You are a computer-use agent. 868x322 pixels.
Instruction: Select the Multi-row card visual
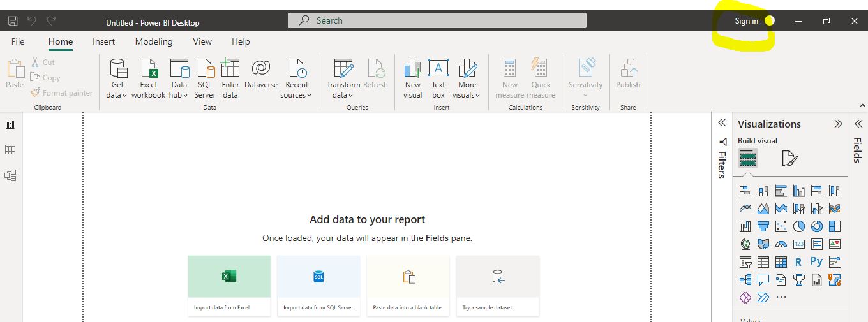(x=816, y=244)
